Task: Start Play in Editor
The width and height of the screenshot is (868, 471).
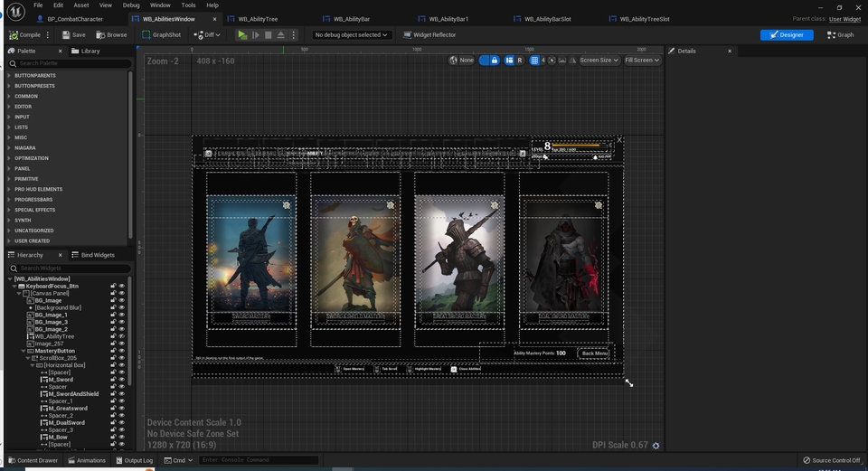Action: click(242, 35)
